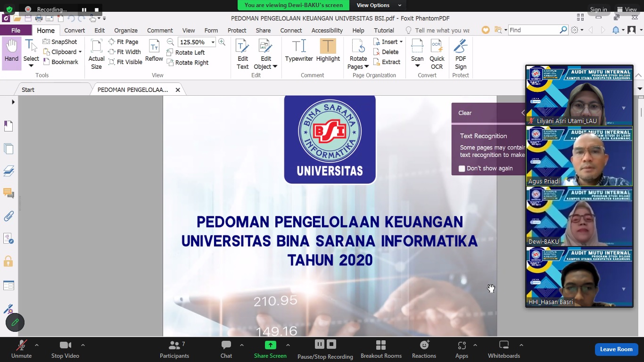Rotate the view right

[188, 62]
